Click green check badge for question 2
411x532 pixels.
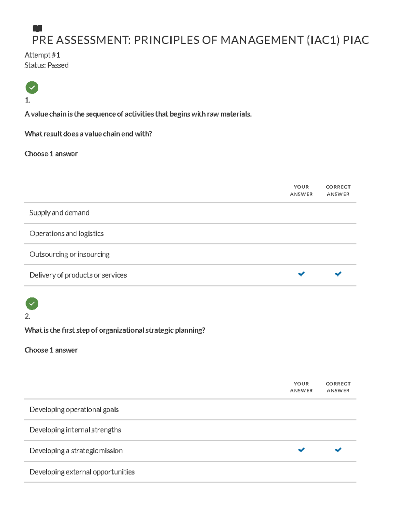tap(32, 304)
